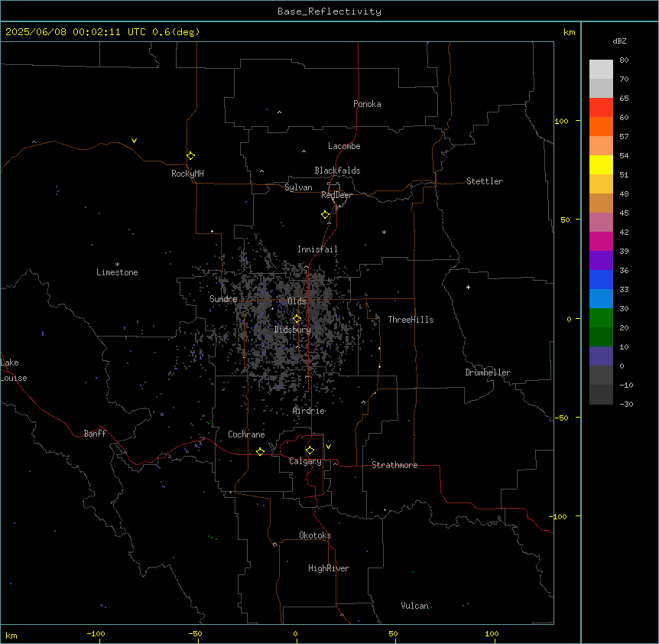Pick the red swatch in dBZ legend
This screenshot has width=659, height=644.
click(601, 107)
